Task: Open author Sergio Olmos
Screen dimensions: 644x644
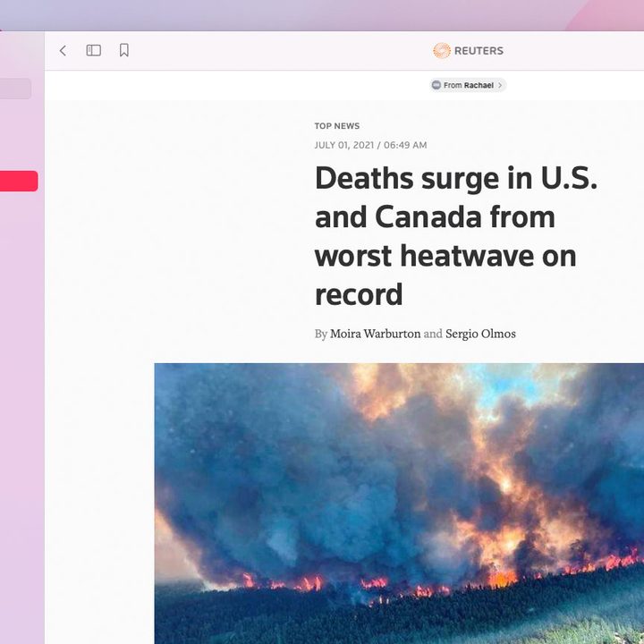Action: click(x=480, y=334)
